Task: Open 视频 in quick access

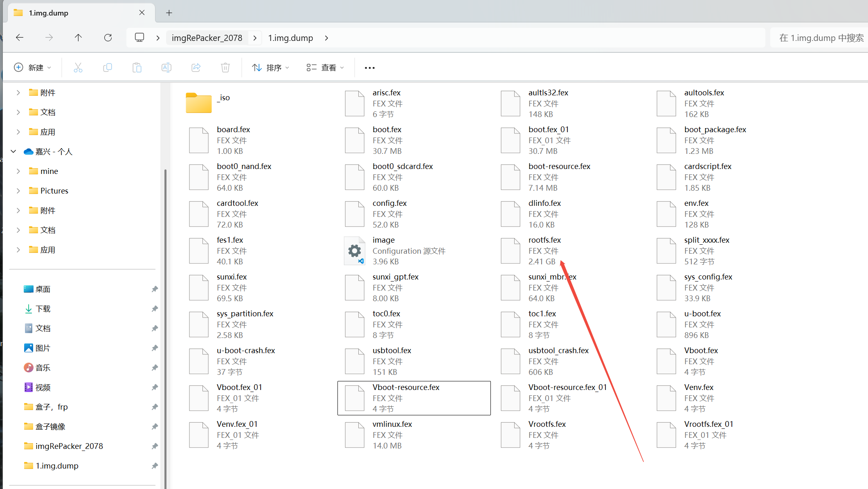Action: 43,387
